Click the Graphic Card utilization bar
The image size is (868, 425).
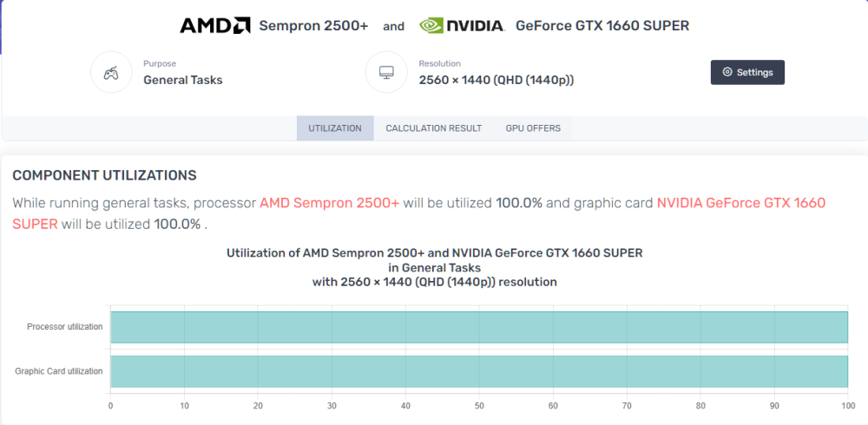point(479,371)
